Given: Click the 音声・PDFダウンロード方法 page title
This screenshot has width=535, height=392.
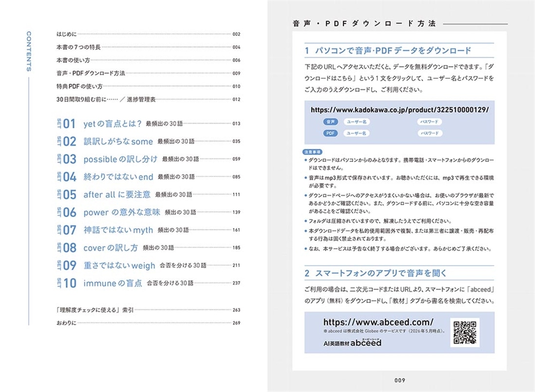Looking at the screenshot, I should pos(364,23).
